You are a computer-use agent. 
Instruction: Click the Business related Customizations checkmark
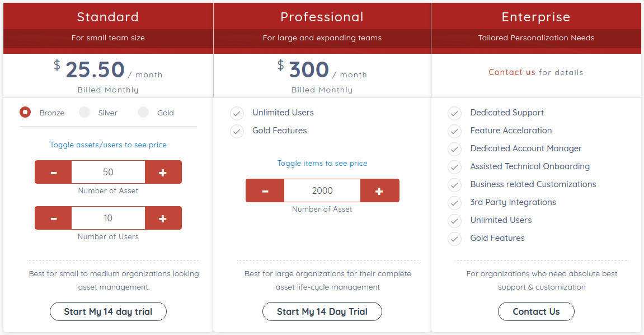tap(454, 185)
